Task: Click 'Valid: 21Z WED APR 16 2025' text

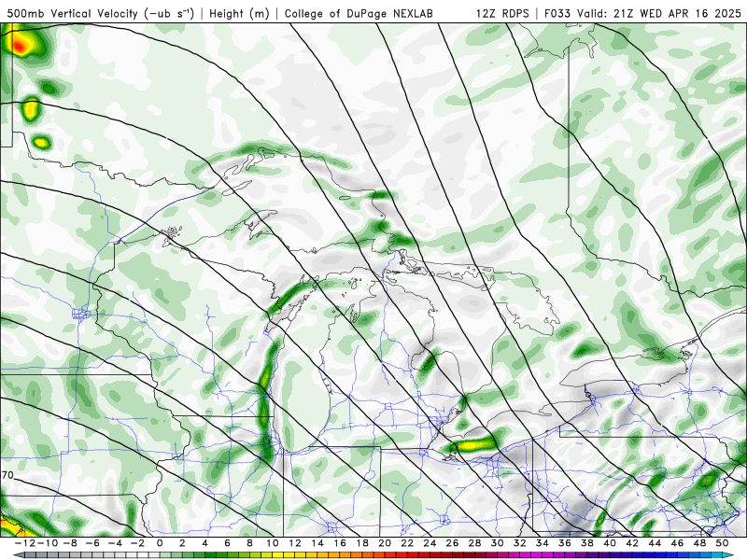Action: click(x=659, y=14)
